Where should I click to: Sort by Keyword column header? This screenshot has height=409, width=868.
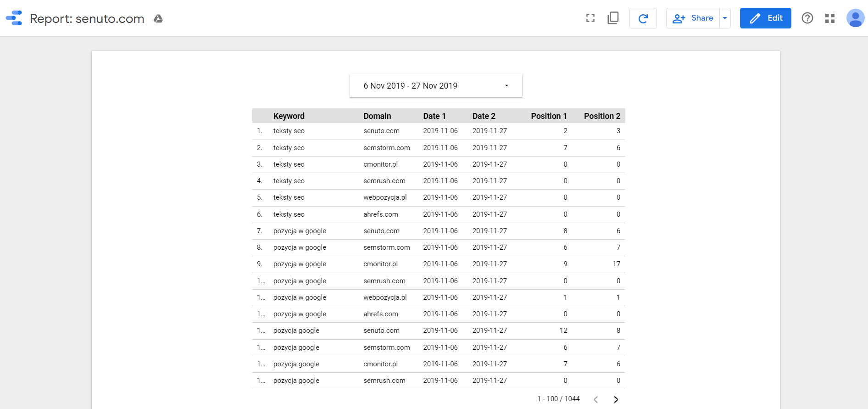pos(289,116)
